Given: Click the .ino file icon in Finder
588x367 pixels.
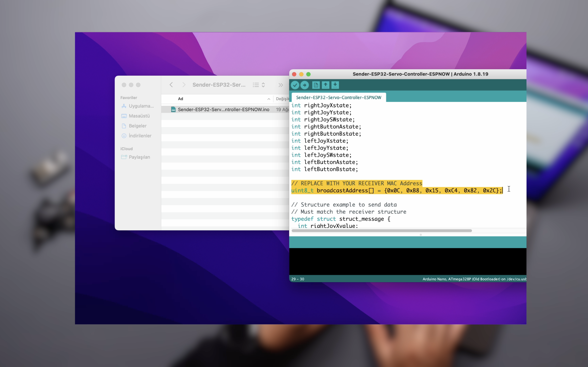Looking at the screenshot, I should [x=173, y=109].
